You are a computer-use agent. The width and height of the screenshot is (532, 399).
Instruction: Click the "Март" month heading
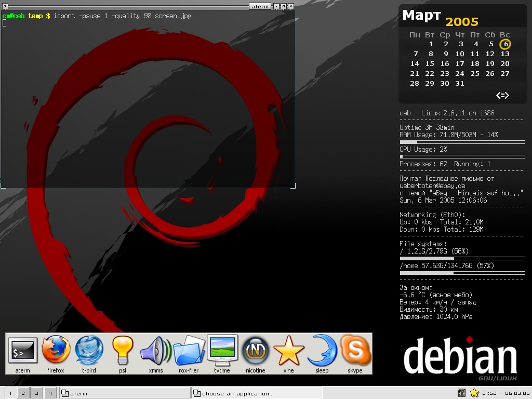coord(422,16)
